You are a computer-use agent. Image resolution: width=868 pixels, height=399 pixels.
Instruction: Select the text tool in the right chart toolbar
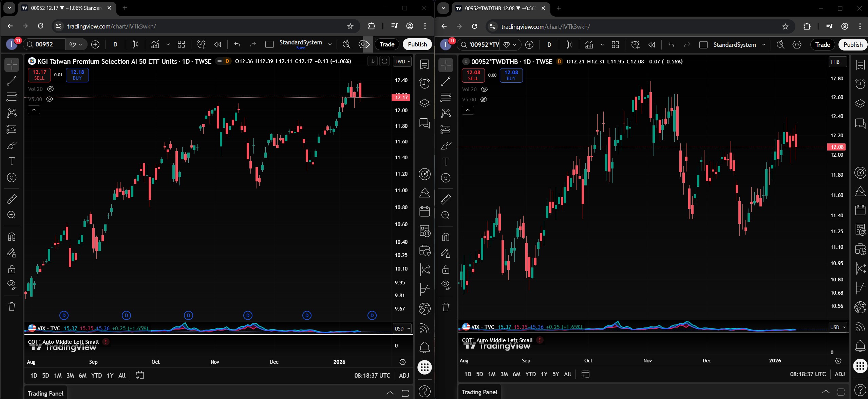pos(446,162)
